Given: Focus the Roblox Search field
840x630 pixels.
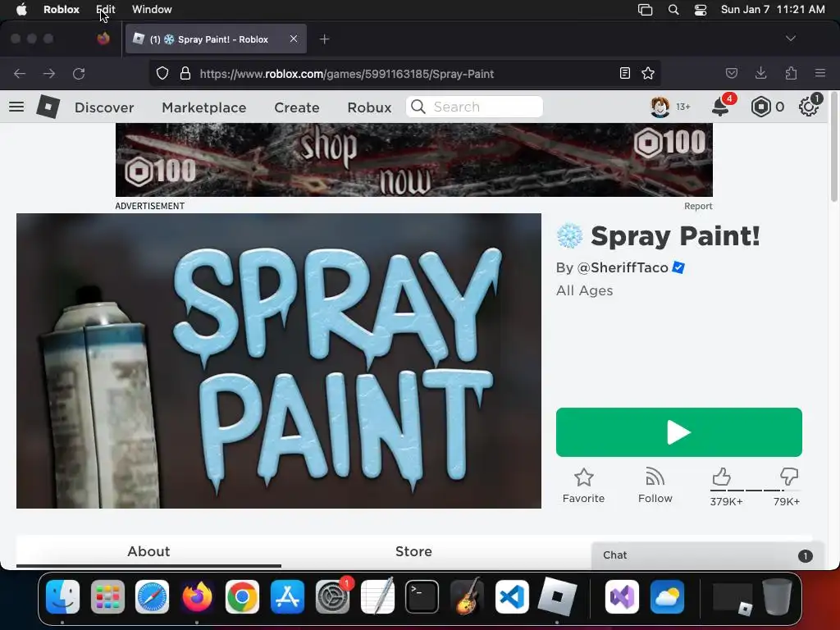Looking at the screenshot, I should coord(474,107).
